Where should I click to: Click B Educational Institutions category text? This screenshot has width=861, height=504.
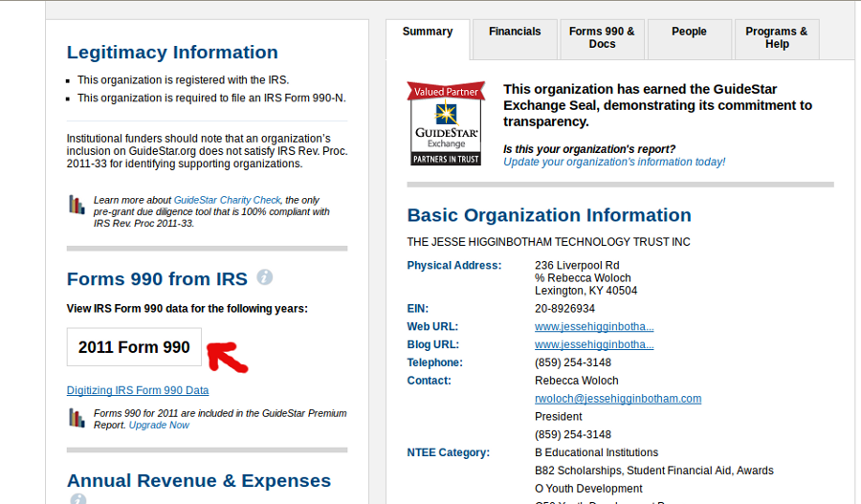tap(596, 452)
